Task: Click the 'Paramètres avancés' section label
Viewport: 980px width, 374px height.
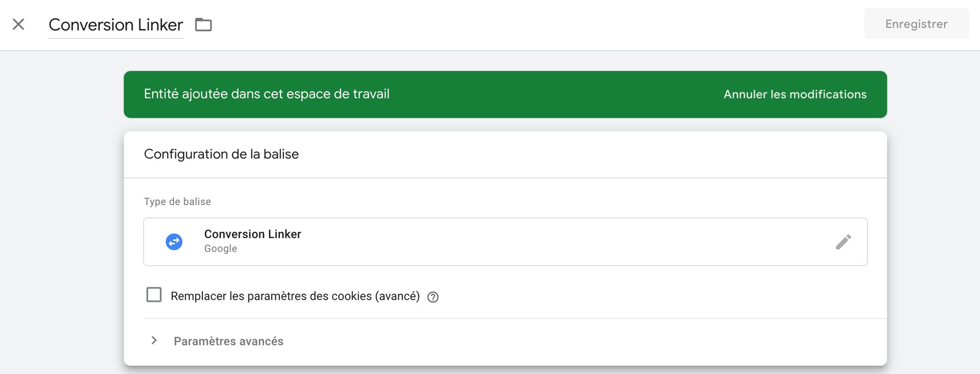Action: pyautogui.click(x=228, y=341)
